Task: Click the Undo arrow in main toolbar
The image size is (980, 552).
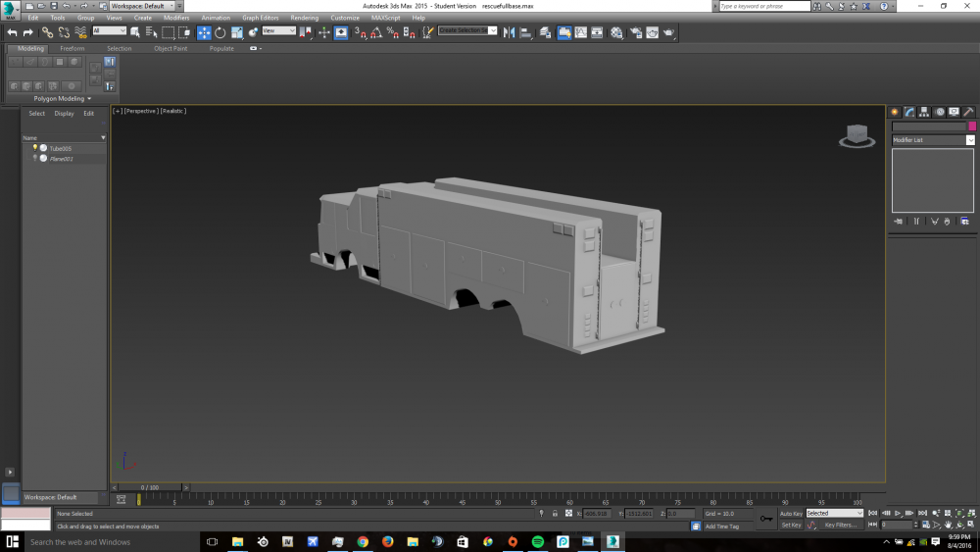Action: [12, 32]
